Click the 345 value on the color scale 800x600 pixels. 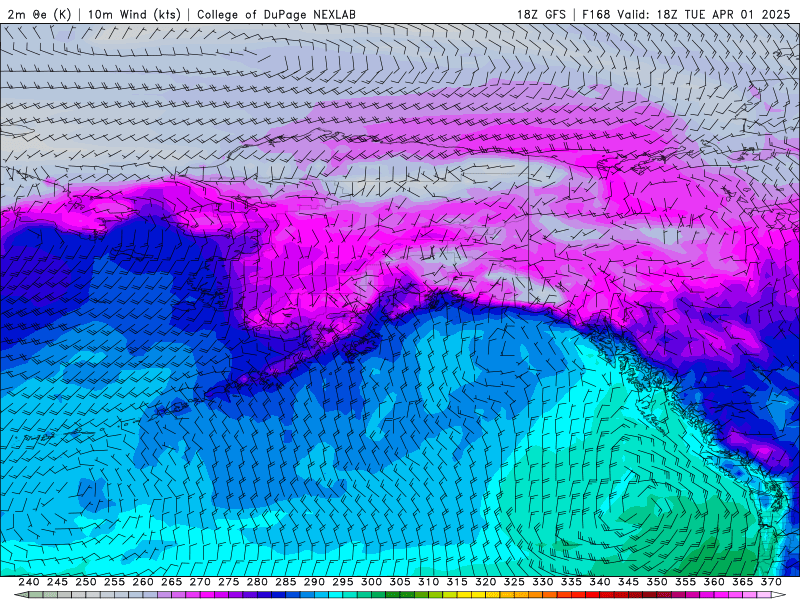tap(629, 582)
